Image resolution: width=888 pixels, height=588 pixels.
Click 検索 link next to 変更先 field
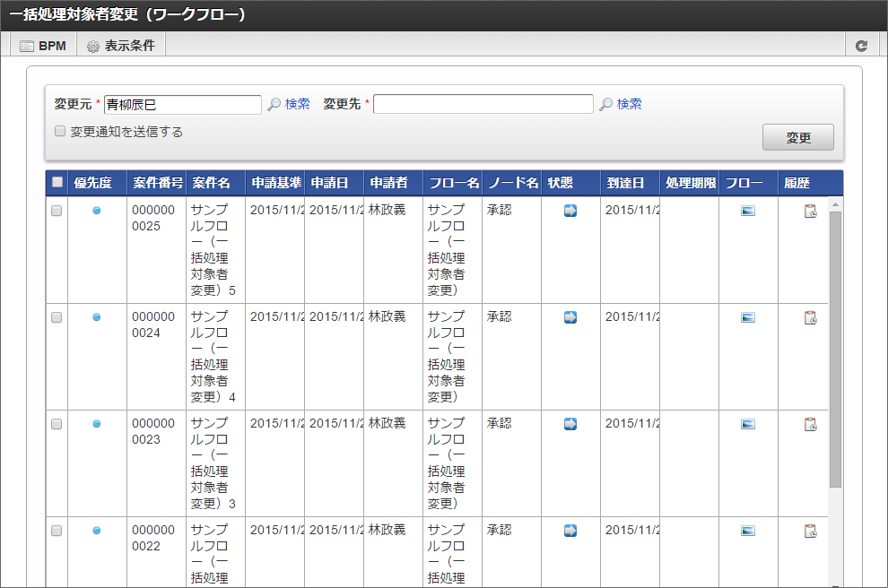pos(629,104)
